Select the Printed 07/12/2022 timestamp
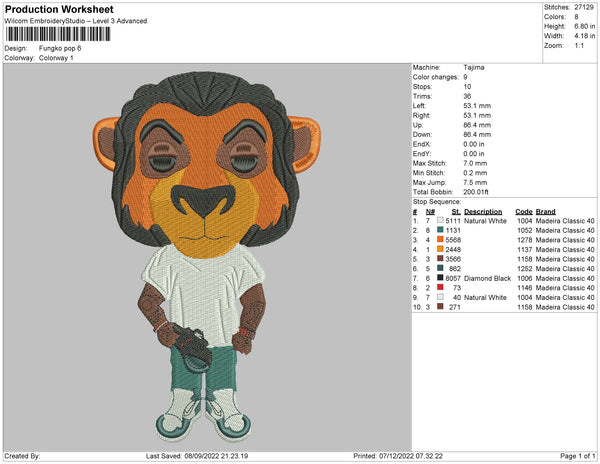This screenshot has width=600, height=464. point(398,456)
